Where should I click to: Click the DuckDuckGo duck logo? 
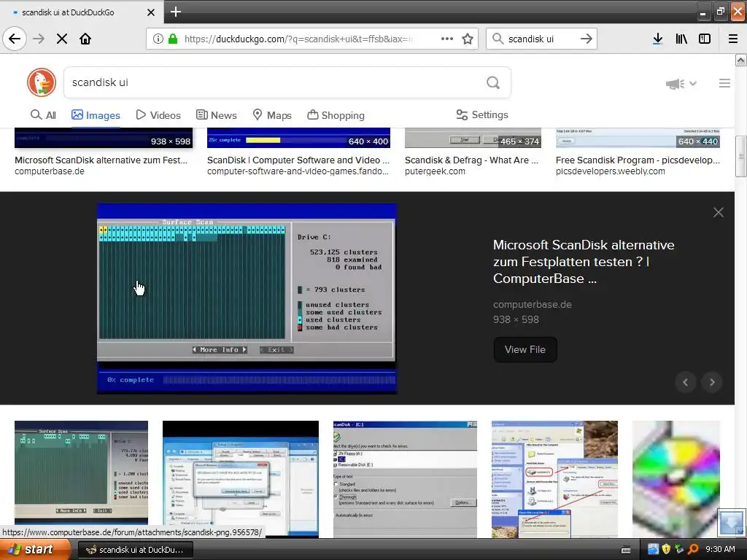pyautogui.click(x=42, y=82)
